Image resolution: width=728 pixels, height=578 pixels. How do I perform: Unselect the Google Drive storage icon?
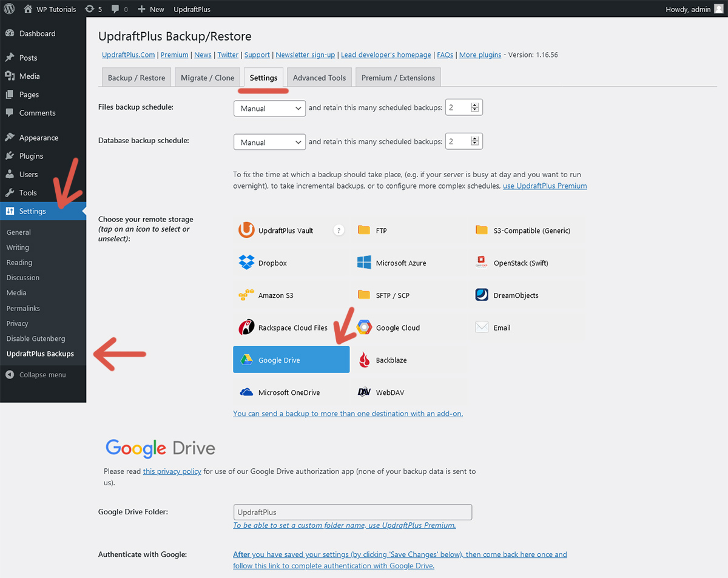coord(246,360)
